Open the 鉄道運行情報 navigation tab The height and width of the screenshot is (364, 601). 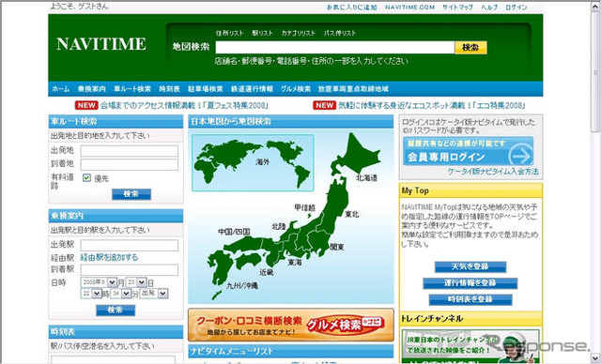(x=252, y=89)
